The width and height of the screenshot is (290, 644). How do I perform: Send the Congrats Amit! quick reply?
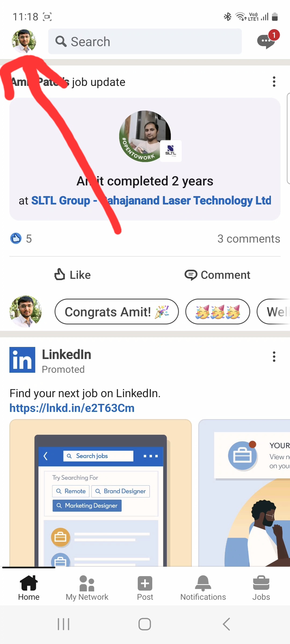117,312
